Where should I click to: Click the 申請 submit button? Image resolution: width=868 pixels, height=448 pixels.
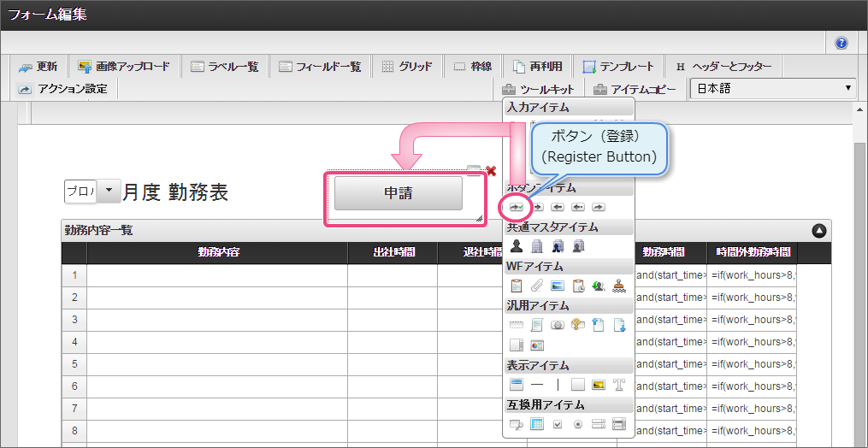(x=398, y=193)
